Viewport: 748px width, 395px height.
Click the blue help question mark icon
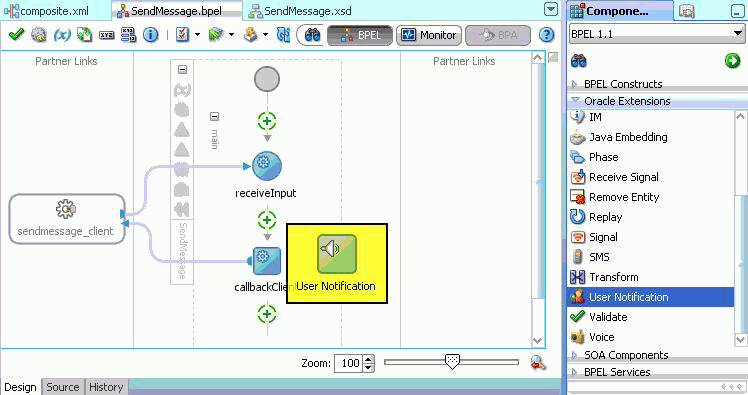point(547,35)
